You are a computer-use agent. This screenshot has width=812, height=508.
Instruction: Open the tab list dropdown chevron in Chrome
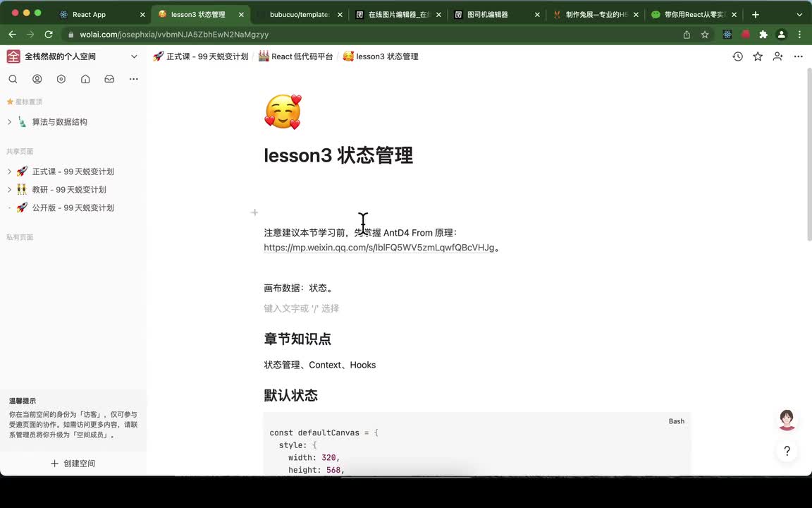click(x=799, y=15)
